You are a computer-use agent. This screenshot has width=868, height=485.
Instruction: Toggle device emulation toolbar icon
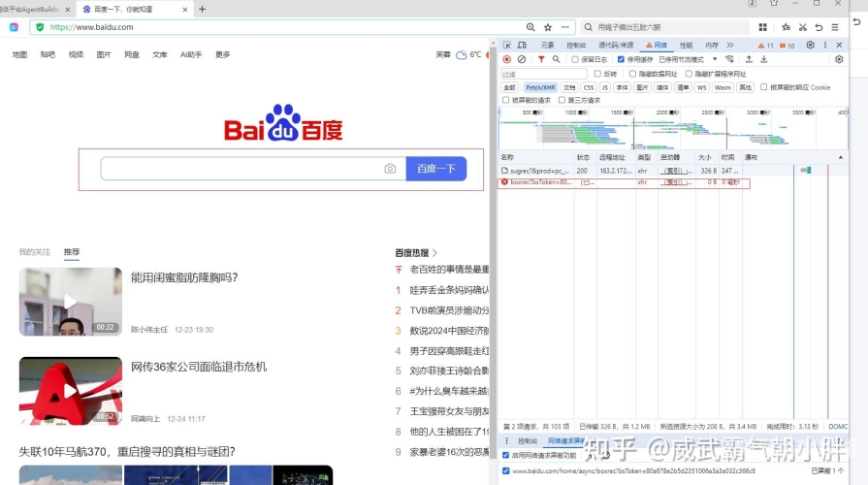click(x=522, y=45)
